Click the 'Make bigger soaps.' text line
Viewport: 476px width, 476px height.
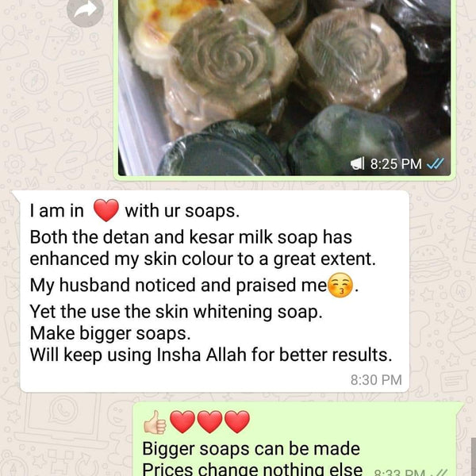click(x=110, y=334)
